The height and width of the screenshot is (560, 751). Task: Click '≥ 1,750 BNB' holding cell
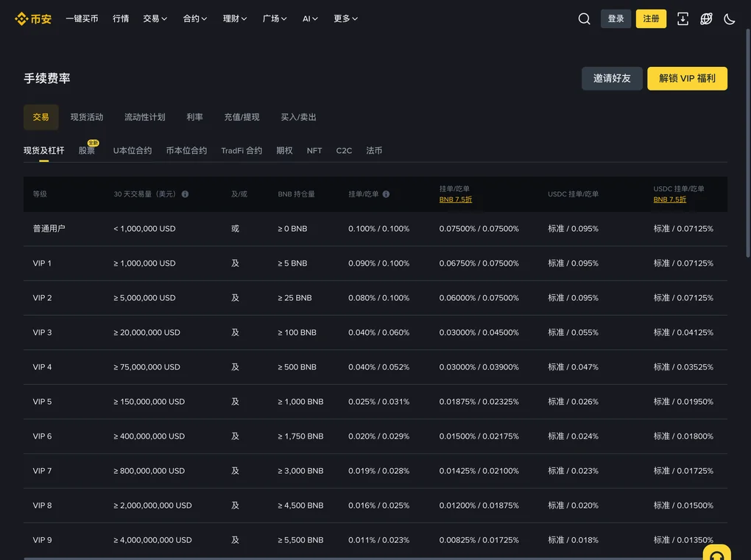[x=301, y=436]
